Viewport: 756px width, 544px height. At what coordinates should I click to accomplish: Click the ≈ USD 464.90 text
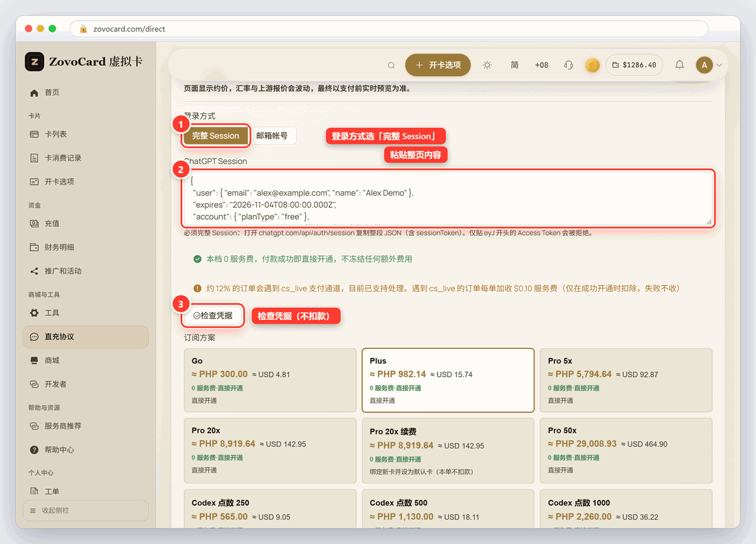point(644,444)
